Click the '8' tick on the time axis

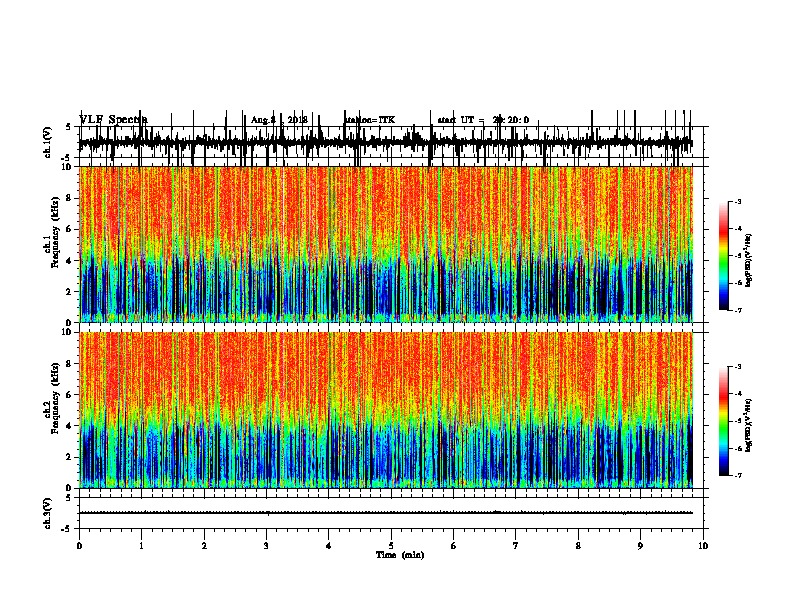point(578,546)
